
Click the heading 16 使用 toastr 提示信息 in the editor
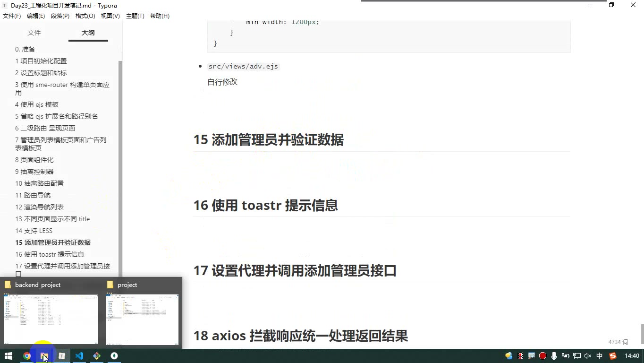[265, 205]
